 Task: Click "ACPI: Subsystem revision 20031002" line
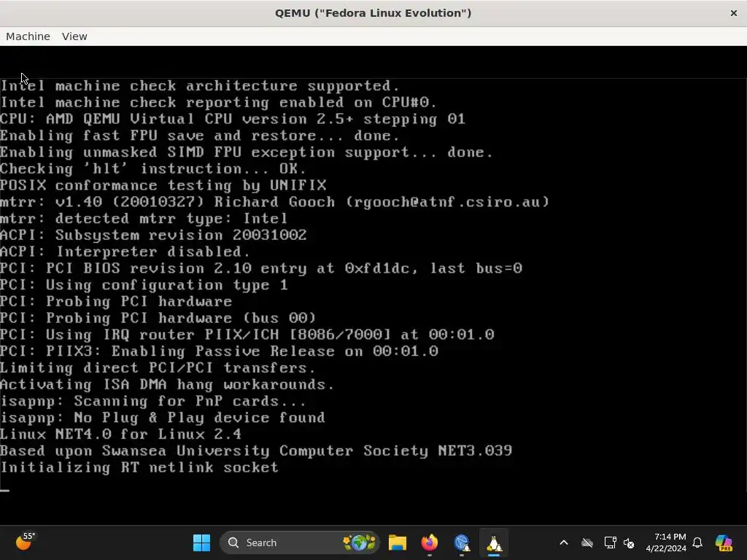(x=153, y=236)
